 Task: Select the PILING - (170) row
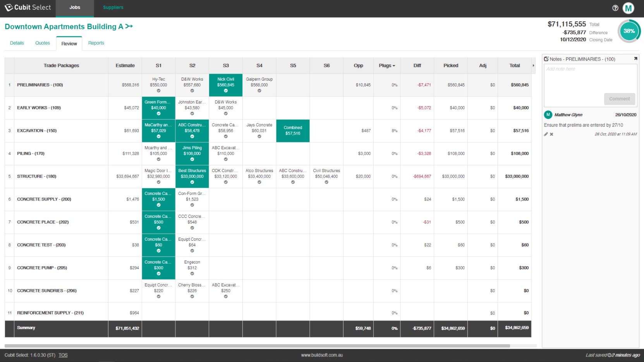point(268,153)
